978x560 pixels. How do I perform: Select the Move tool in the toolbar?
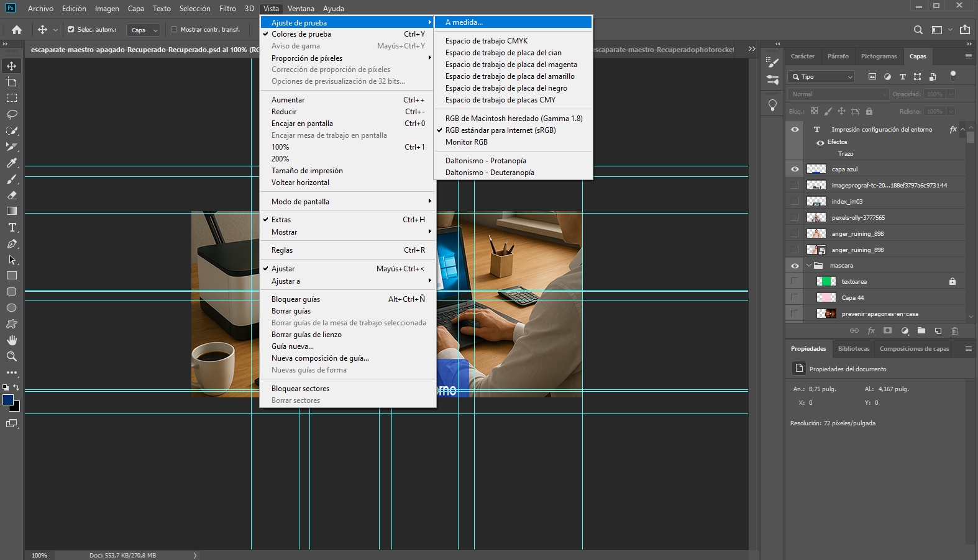pyautogui.click(x=12, y=66)
